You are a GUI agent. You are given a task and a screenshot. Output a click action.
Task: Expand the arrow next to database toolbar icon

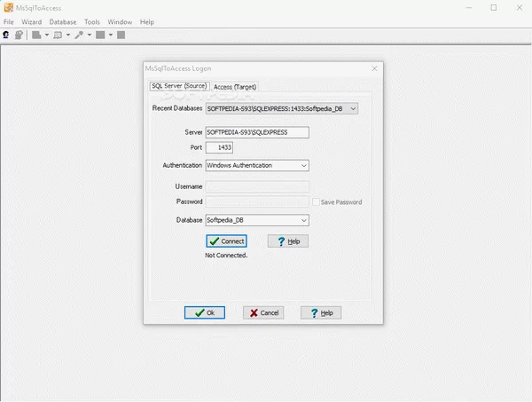[x=47, y=35]
